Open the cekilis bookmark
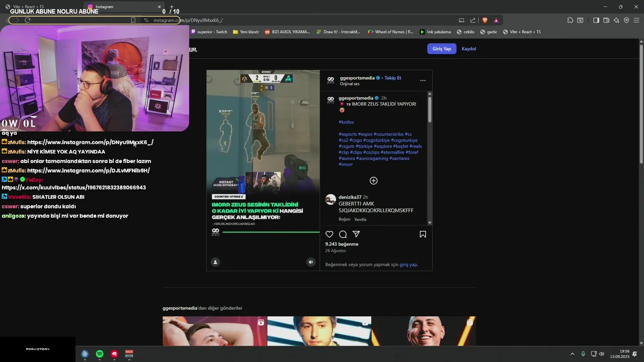 click(x=465, y=32)
